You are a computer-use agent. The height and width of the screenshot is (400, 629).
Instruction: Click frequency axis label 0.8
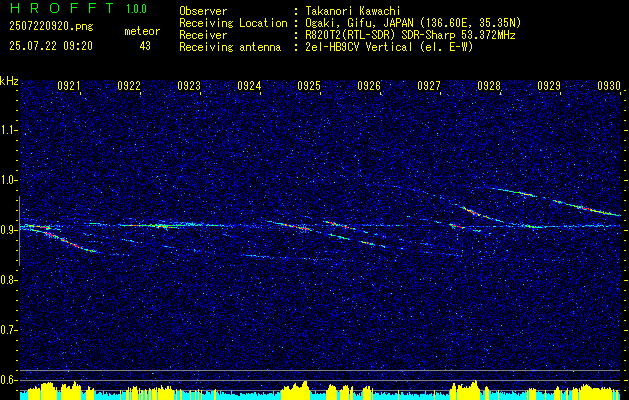9,280
